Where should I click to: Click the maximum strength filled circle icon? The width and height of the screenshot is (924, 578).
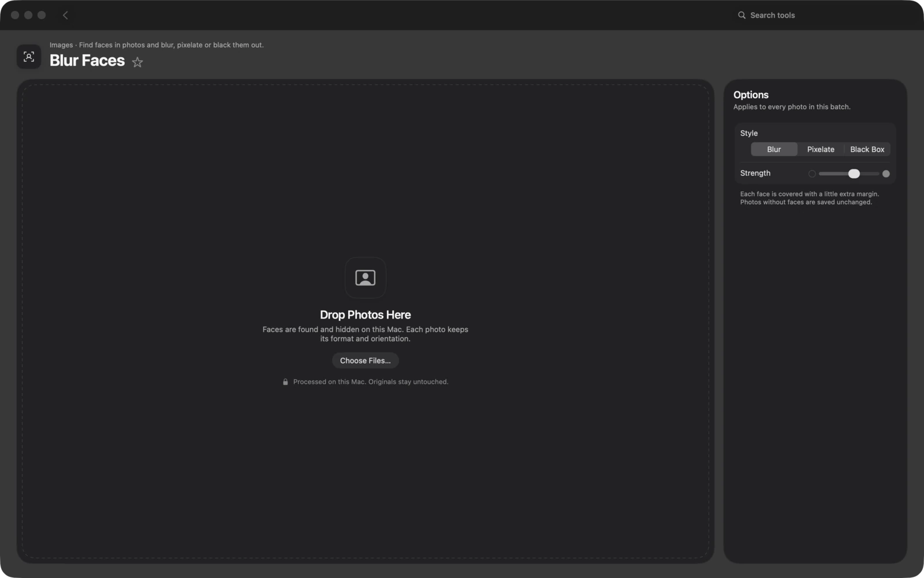pos(886,173)
